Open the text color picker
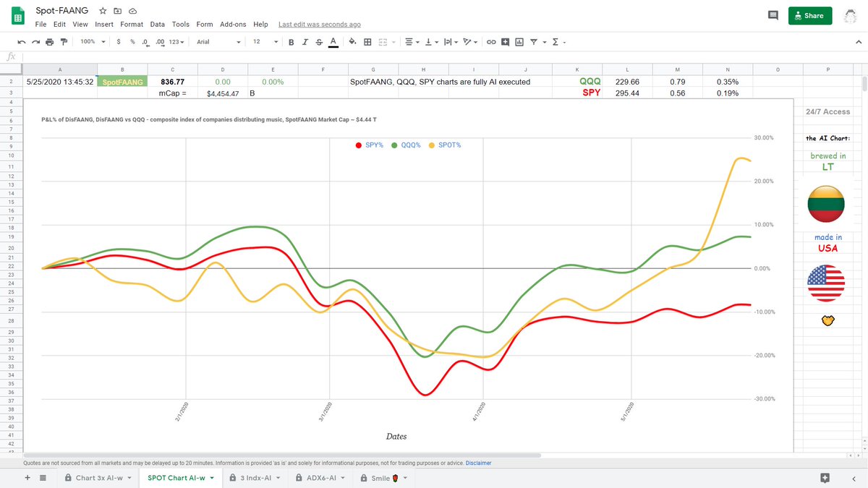Screen dimensions: 868x488 click(x=333, y=42)
